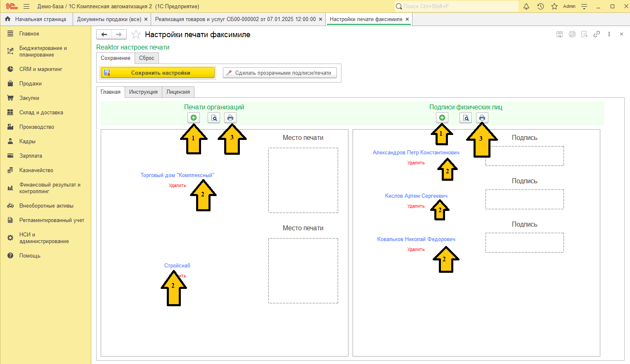
Task: Open the three-dot more menu of the form
Action: click(609, 34)
